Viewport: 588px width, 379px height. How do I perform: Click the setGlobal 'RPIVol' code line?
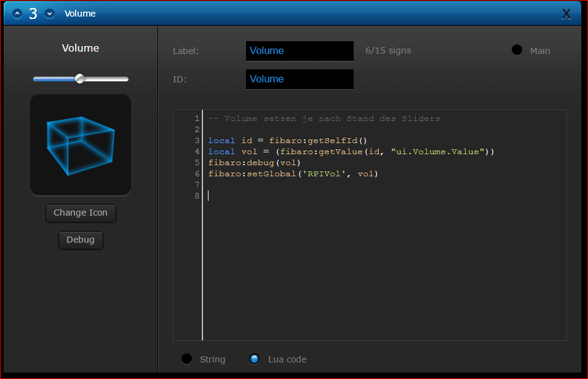click(293, 174)
